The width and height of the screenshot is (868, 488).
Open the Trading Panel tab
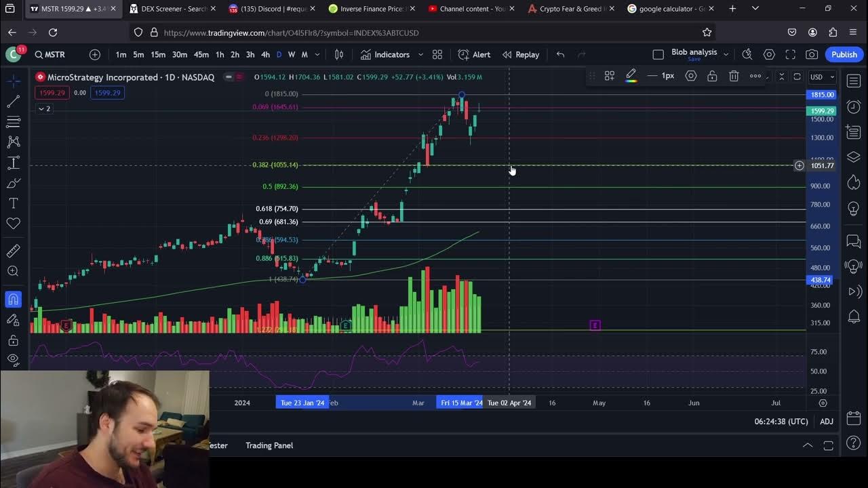coord(269,445)
